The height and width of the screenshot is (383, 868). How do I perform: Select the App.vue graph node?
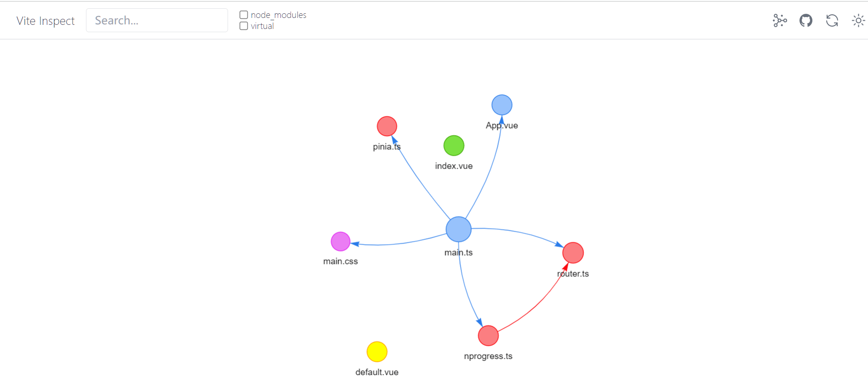[502, 105]
